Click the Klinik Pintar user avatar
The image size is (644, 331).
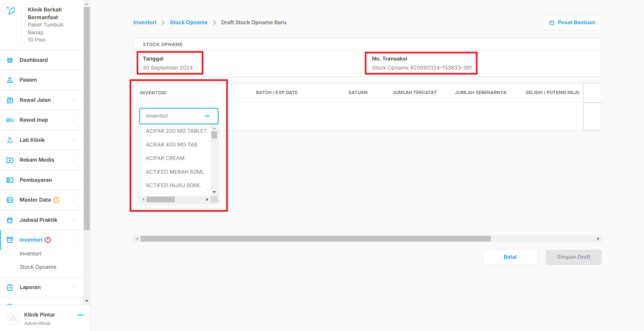pyautogui.click(x=13, y=318)
